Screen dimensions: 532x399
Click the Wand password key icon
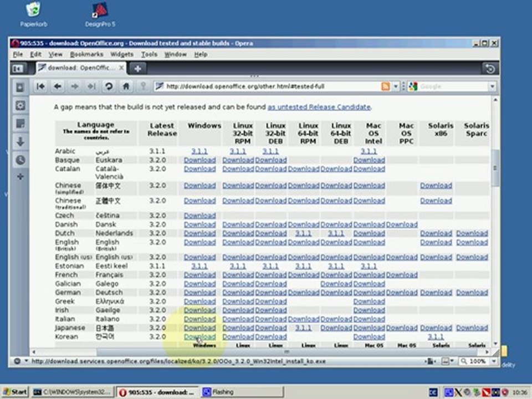click(143, 86)
